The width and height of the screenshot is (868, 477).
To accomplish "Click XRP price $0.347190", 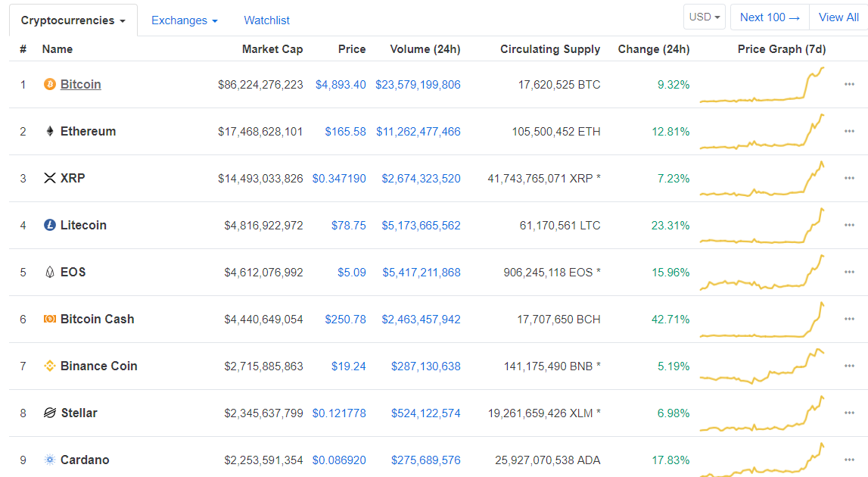I will point(339,179).
